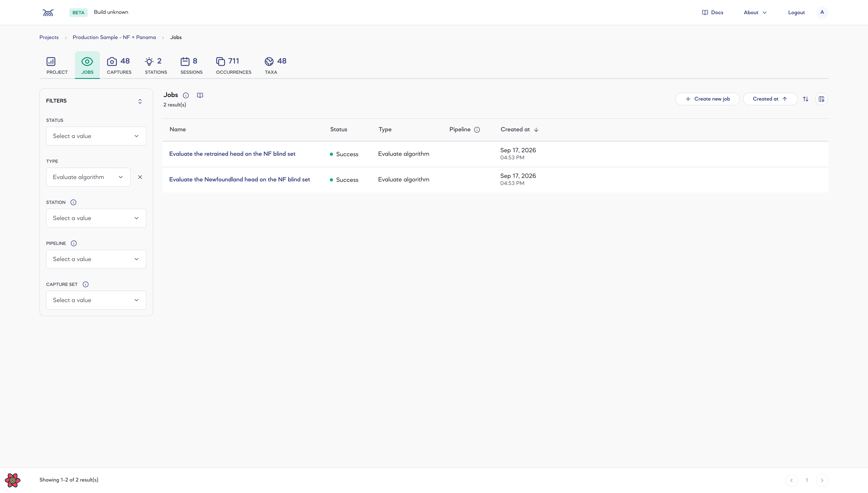This screenshot has height=493, width=868.
Task: Open the Docs link
Action: click(713, 13)
